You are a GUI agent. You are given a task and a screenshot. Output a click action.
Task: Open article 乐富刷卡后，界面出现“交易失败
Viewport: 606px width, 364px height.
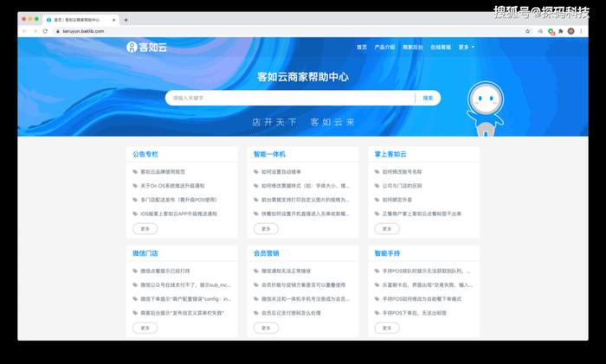[428, 284]
